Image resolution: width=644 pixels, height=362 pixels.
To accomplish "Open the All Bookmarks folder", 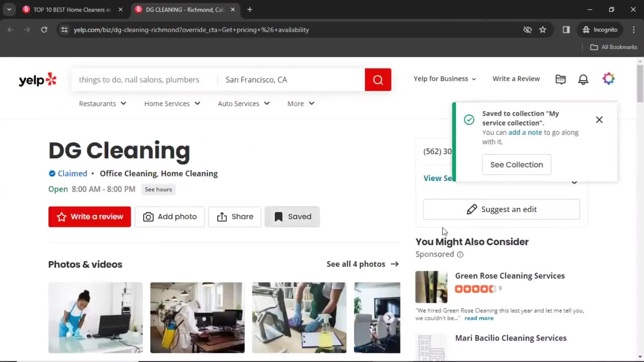I will coord(613,47).
